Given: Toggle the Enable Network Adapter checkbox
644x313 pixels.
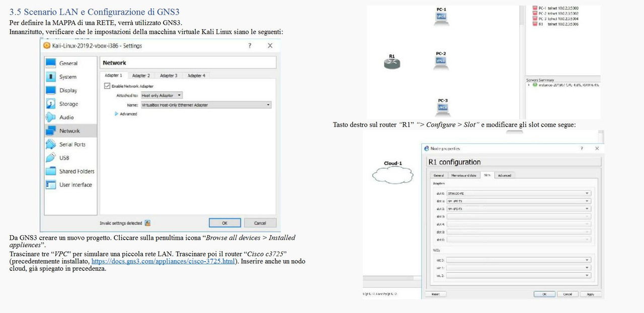Looking at the screenshot, I should tap(107, 86).
